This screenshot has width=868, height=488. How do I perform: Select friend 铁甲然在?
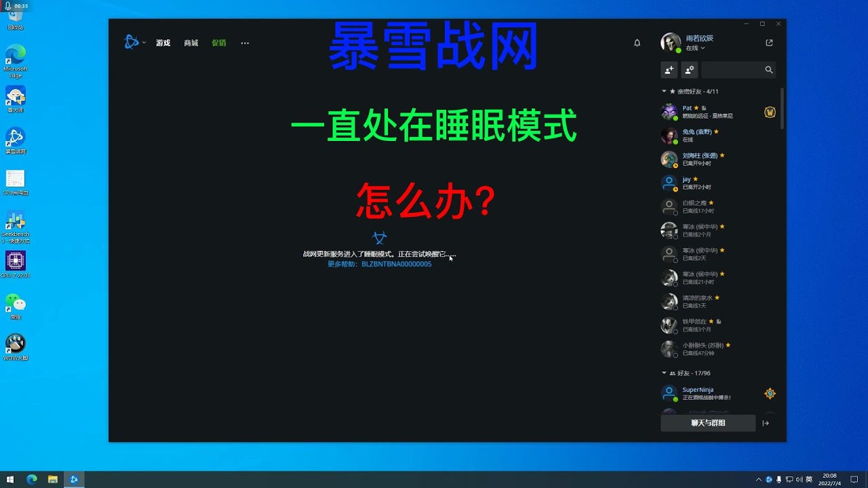click(719, 325)
